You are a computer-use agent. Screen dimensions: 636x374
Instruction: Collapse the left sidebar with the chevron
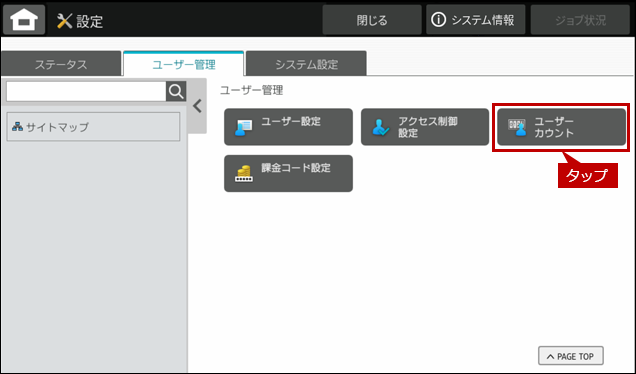198,106
